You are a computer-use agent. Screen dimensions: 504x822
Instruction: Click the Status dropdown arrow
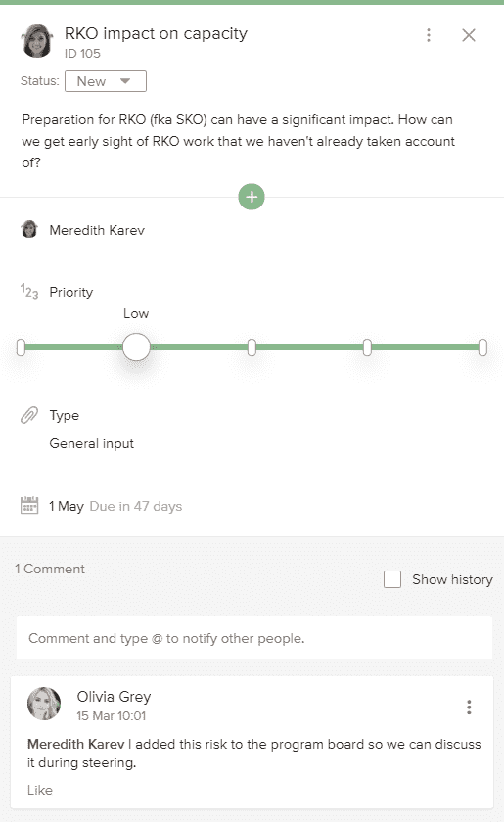coord(125,80)
